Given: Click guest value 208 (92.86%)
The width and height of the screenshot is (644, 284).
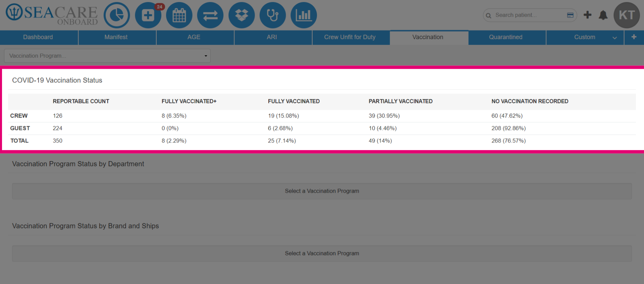Looking at the screenshot, I should (x=508, y=128).
